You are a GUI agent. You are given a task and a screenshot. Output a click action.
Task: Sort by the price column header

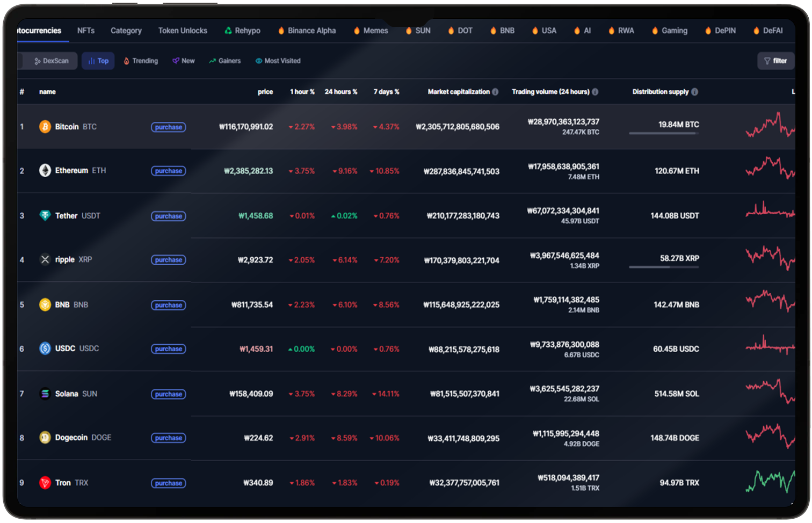coord(265,92)
